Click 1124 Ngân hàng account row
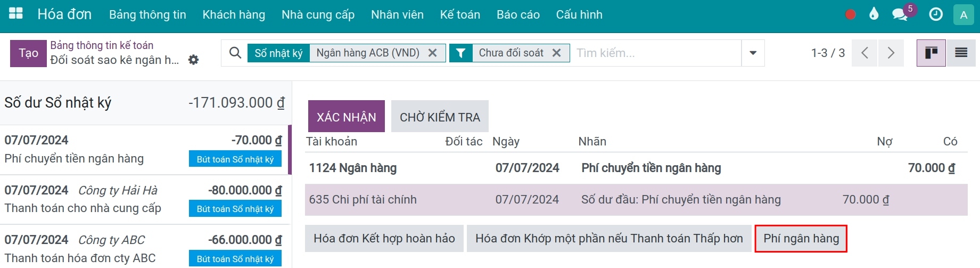The width and height of the screenshot is (980, 268). point(636,168)
